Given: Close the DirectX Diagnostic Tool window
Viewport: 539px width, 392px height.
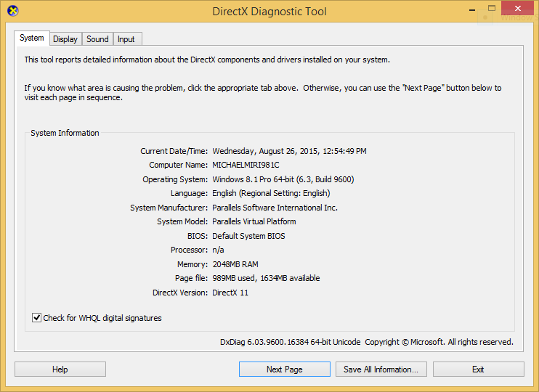Looking at the screenshot, I should [x=518, y=8].
